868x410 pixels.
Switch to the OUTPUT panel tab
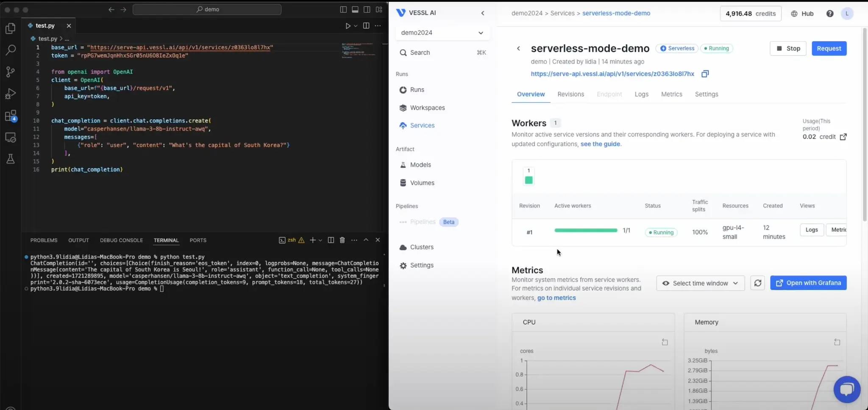click(x=79, y=240)
